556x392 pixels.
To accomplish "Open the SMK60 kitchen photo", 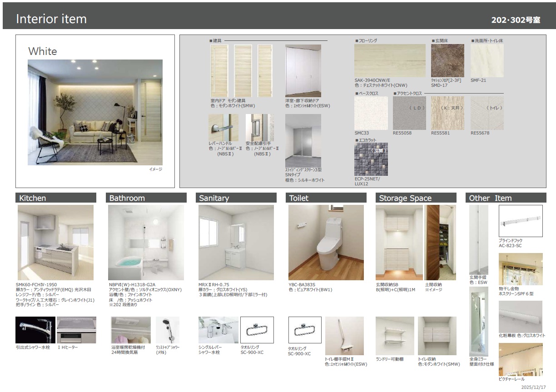I will click(x=56, y=243).
